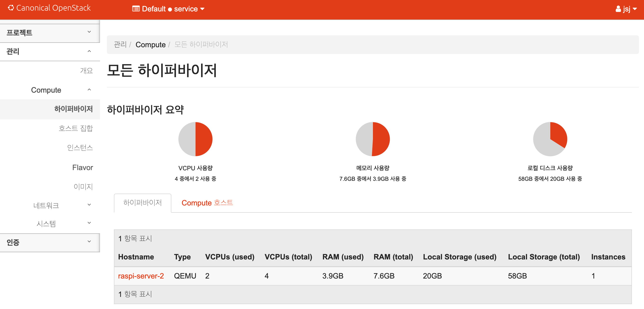Click the VCPU 사용량 pie chart
The height and width of the screenshot is (309, 644).
click(x=195, y=139)
